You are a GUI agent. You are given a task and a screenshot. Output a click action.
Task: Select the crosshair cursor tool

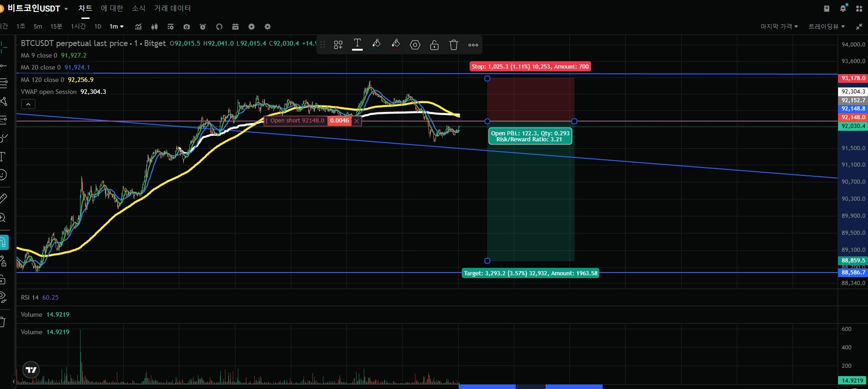pyautogui.click(x=3, y=47)
